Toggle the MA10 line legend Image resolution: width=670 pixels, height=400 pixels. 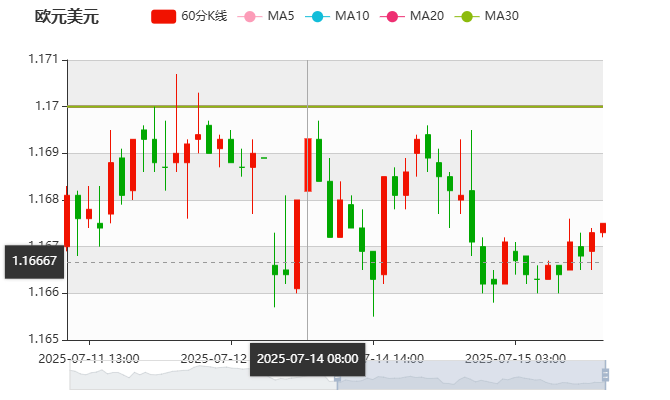pos(337,16)
